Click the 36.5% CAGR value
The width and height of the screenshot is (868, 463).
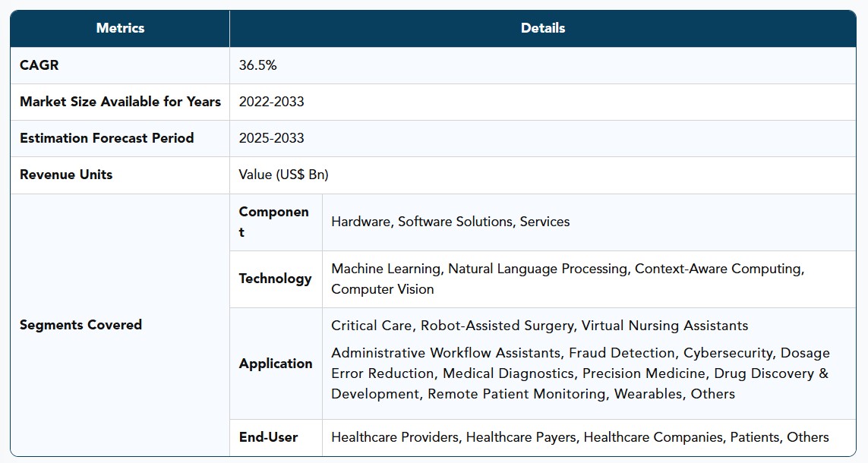pos(257,65)
